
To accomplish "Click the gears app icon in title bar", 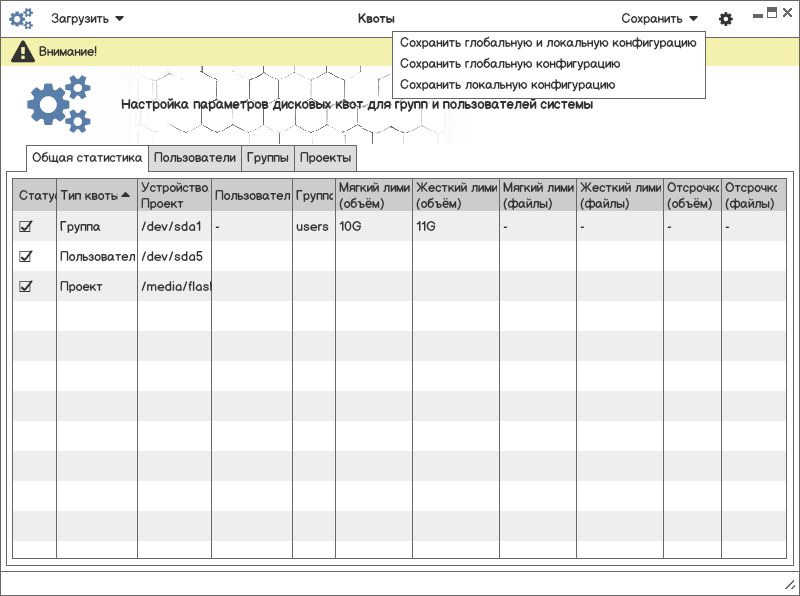I will click(x=21, y=19).
